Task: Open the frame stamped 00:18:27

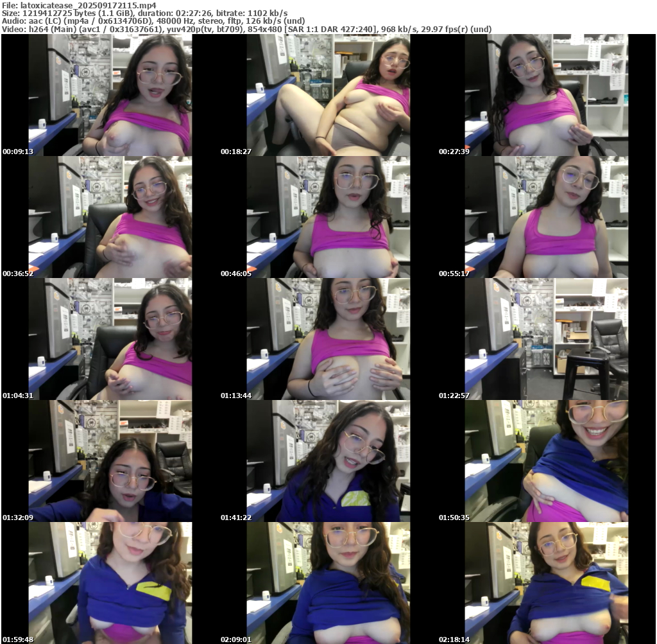Action: 328,95
